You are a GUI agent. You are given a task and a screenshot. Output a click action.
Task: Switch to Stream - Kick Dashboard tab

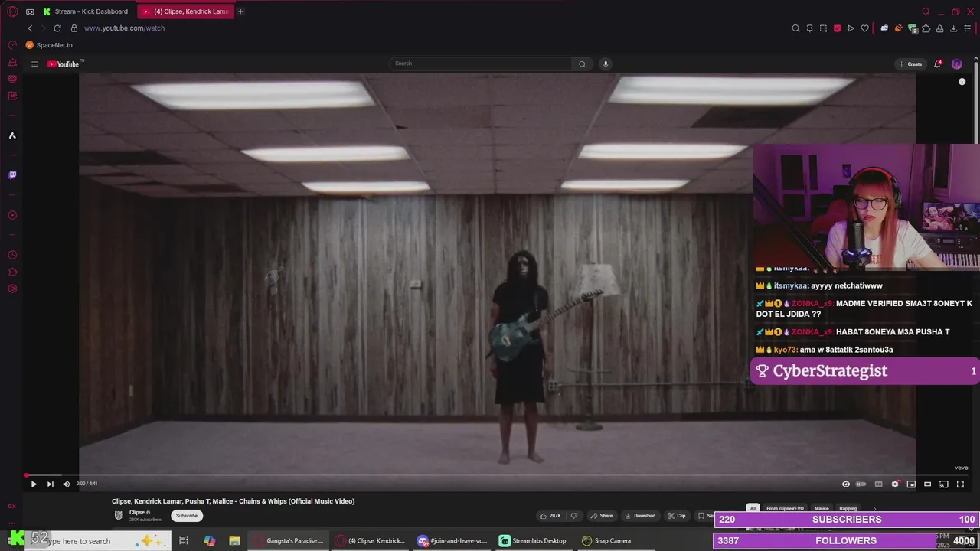87,11
